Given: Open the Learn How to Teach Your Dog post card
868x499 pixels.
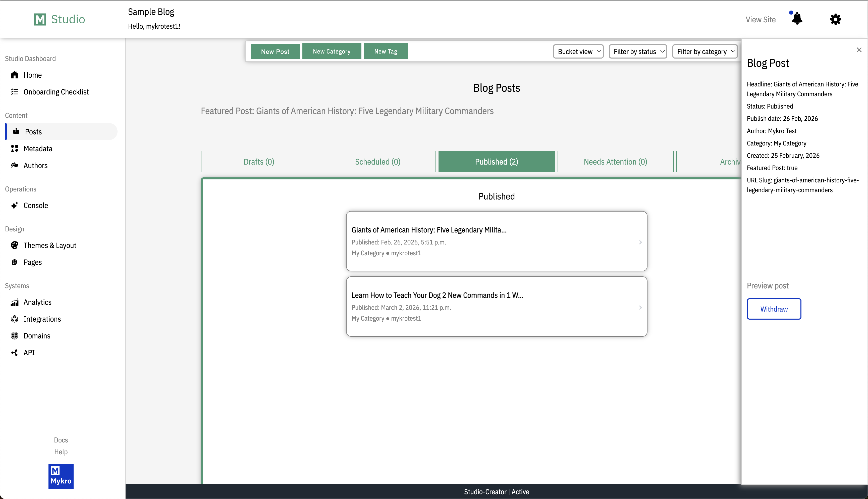Looking at the screenshot, I should pos(496,306).
